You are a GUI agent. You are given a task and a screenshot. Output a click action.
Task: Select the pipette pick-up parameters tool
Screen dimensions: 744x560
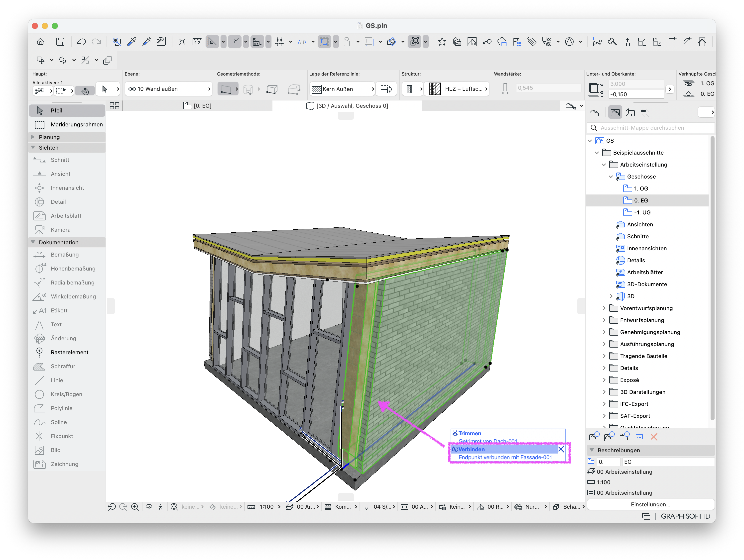click(x=132, y=42)
